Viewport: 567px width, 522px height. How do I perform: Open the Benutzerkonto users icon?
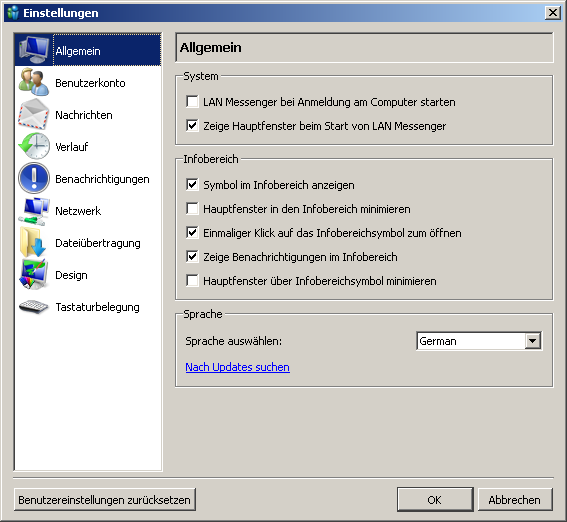34,82
